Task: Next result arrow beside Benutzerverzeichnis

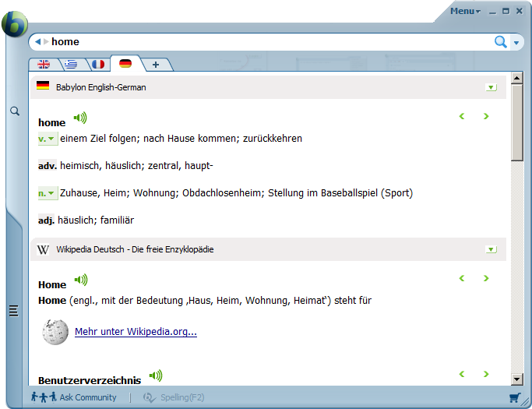Action: 486,374
